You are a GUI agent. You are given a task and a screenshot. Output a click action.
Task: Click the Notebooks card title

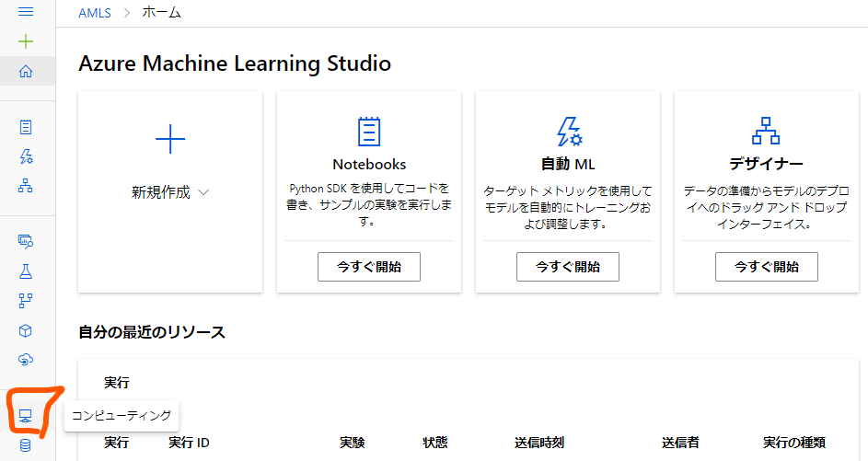(x=369, y=165)
